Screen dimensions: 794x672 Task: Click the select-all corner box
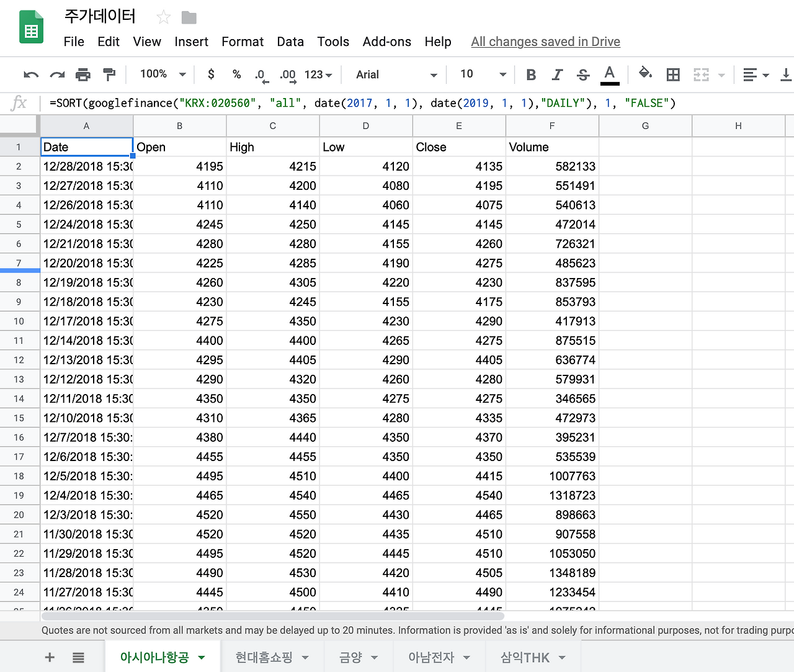19,126
